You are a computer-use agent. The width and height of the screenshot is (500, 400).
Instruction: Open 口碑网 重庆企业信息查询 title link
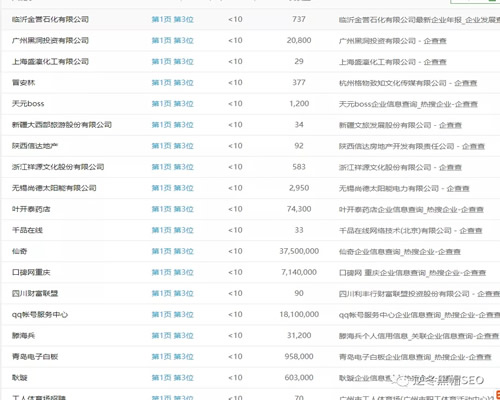coord(412,273)
